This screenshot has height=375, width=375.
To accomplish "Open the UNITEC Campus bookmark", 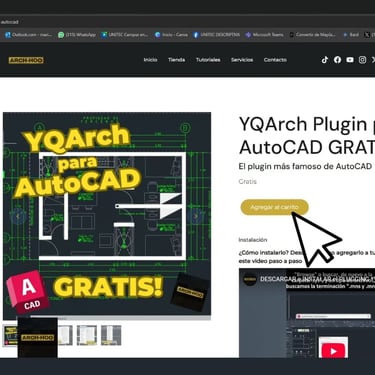I will 125,35.
